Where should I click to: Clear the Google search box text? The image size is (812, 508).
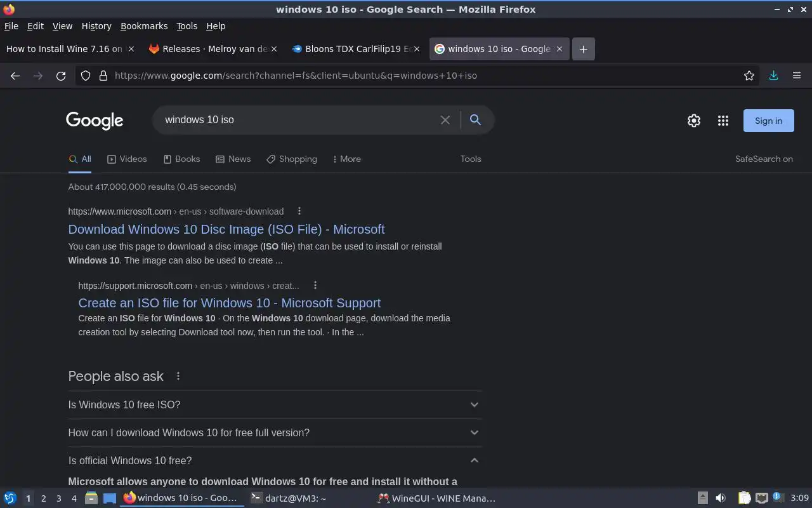pyautogui.click(x=445, y=120)
